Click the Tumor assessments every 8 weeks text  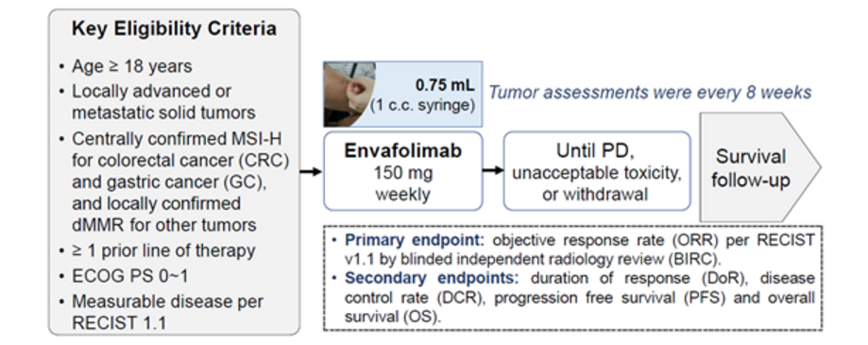tap(650, 92)
